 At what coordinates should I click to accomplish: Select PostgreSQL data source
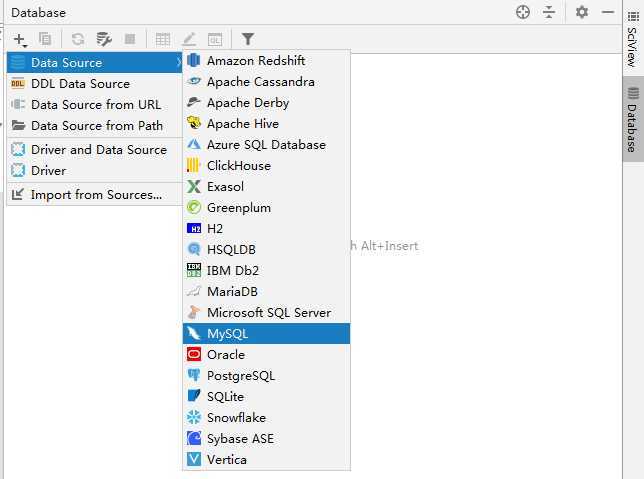coord(267,375)
